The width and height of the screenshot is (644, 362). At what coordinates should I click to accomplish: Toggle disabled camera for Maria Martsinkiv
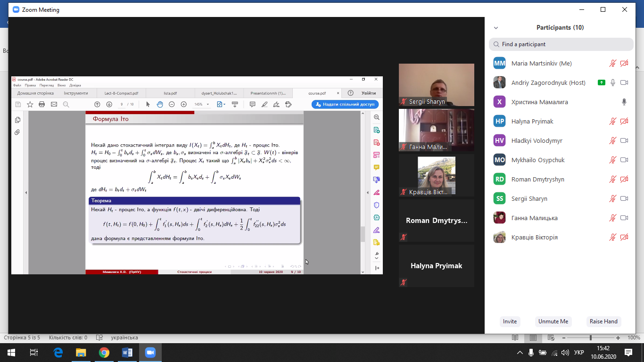coord(624,63)
